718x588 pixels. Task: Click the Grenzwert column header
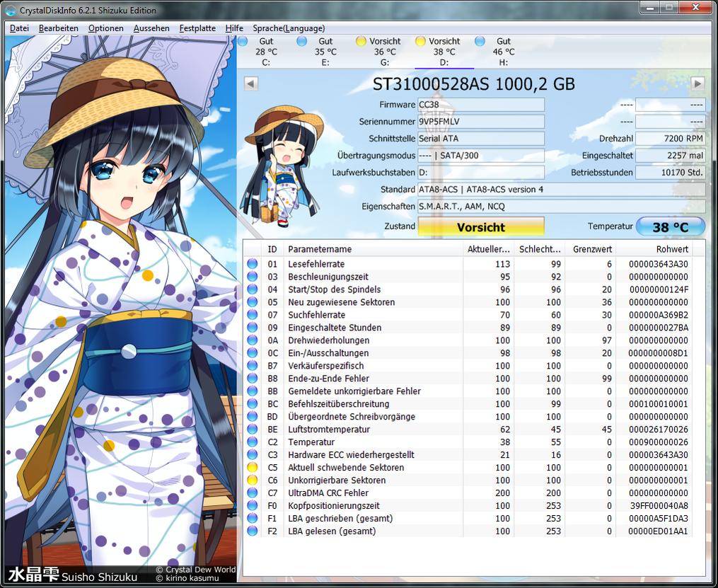coord(591,249)
